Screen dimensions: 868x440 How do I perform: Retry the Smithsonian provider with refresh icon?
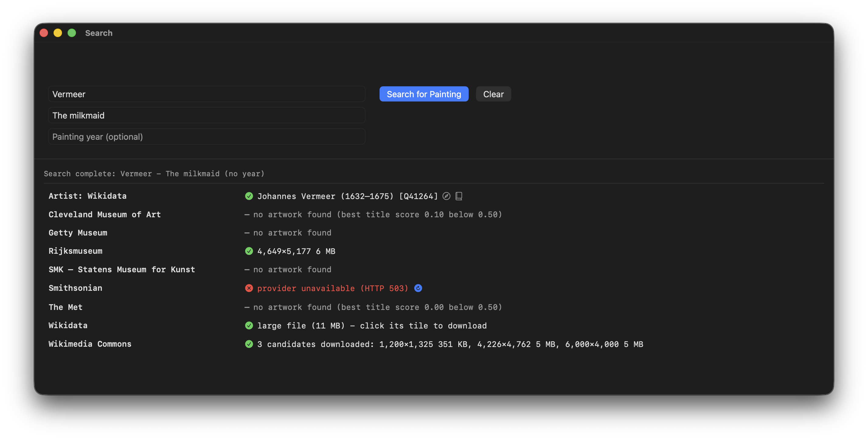coord(418,288)
